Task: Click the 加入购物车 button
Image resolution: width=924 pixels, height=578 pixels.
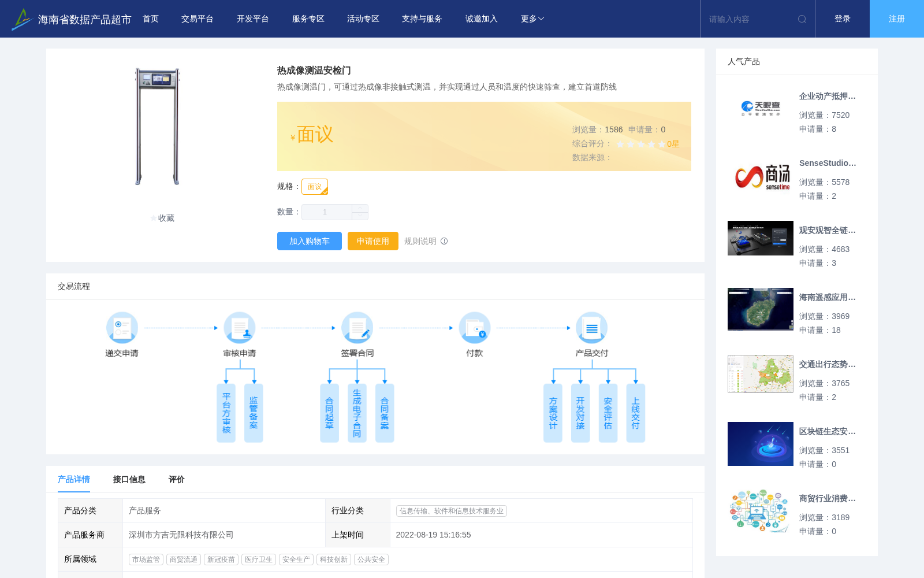Action: [310, 241]
